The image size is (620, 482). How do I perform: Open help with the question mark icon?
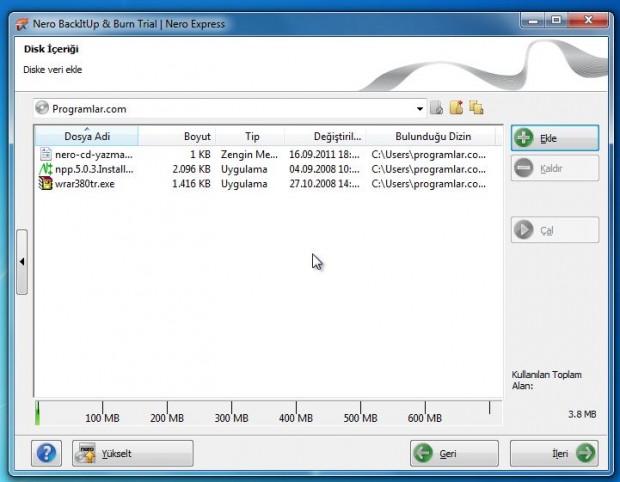click(46, 453)
